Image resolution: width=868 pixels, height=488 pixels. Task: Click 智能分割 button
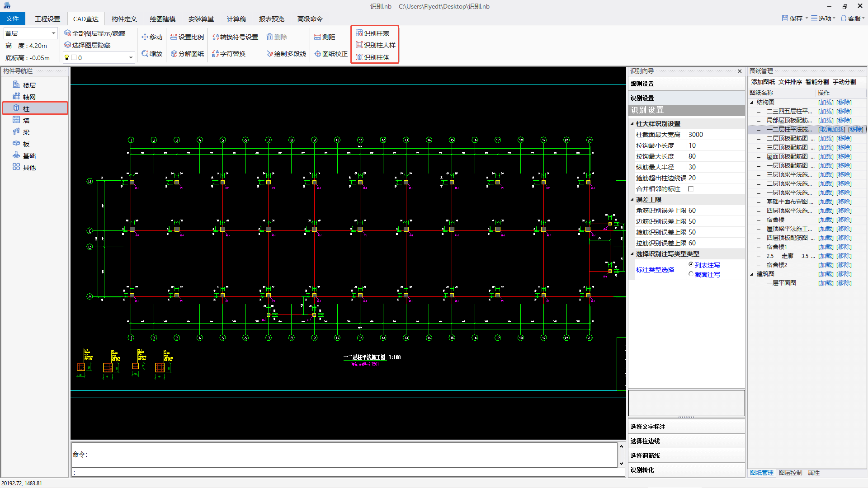(x=817, y=82)
